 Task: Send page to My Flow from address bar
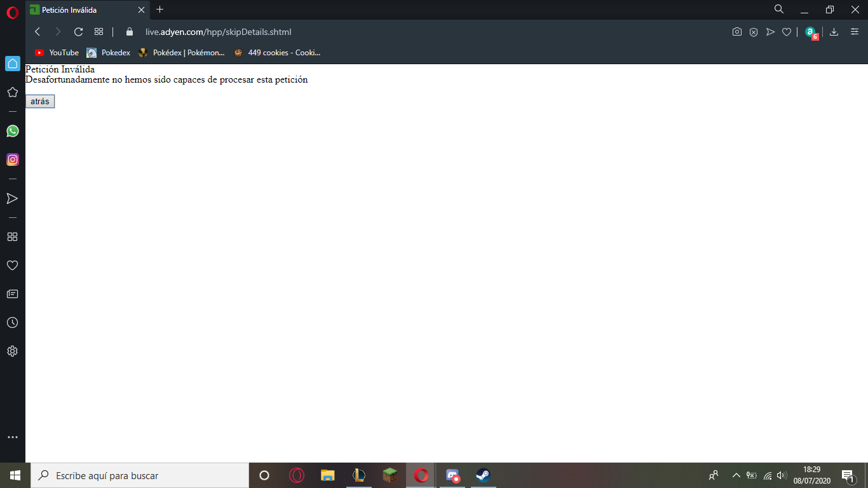[770, 32]
